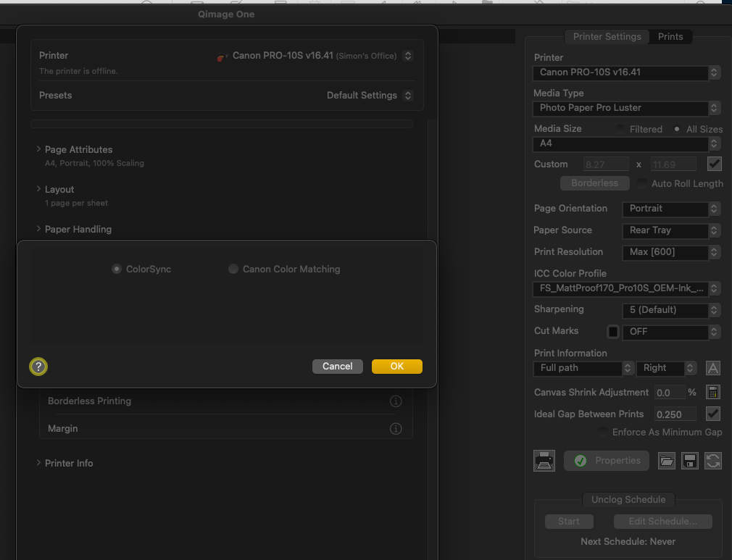The image size is (732, 560).
Task: Click the Ideal Gap Between Prints value field
Action: 675,414
